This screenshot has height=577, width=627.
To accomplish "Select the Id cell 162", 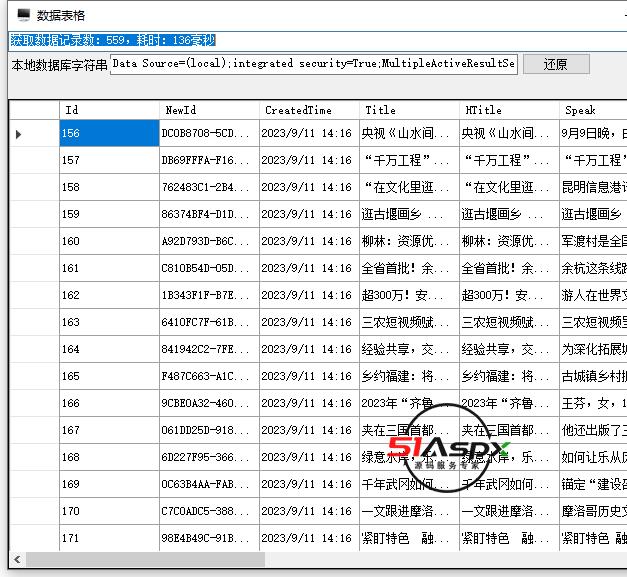I will click(109, 295).
